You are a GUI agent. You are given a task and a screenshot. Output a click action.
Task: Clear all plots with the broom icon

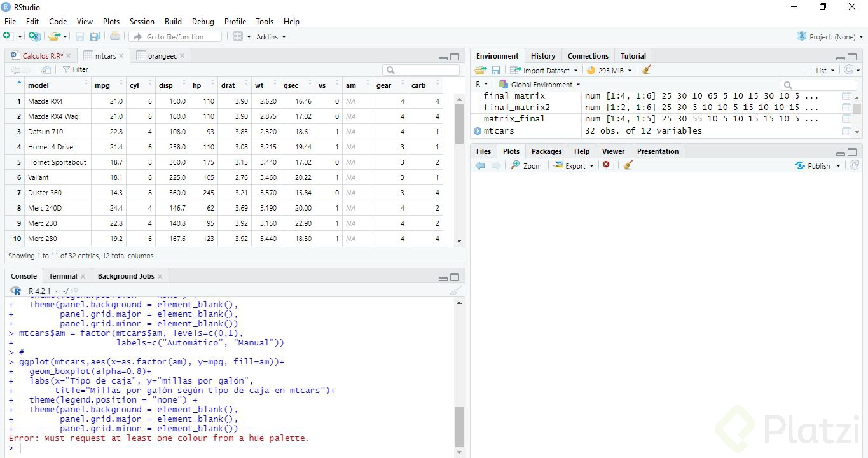(628, 165)
